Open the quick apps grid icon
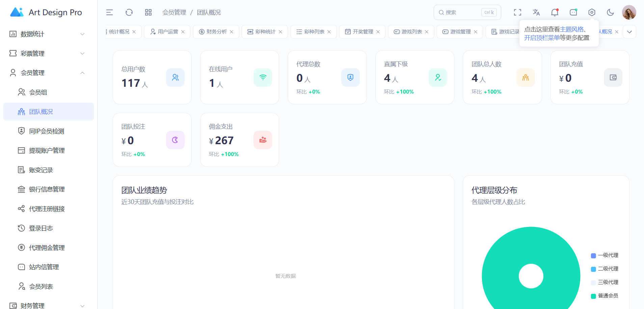Viewport: 644px width, 309px height. point(148,12)
